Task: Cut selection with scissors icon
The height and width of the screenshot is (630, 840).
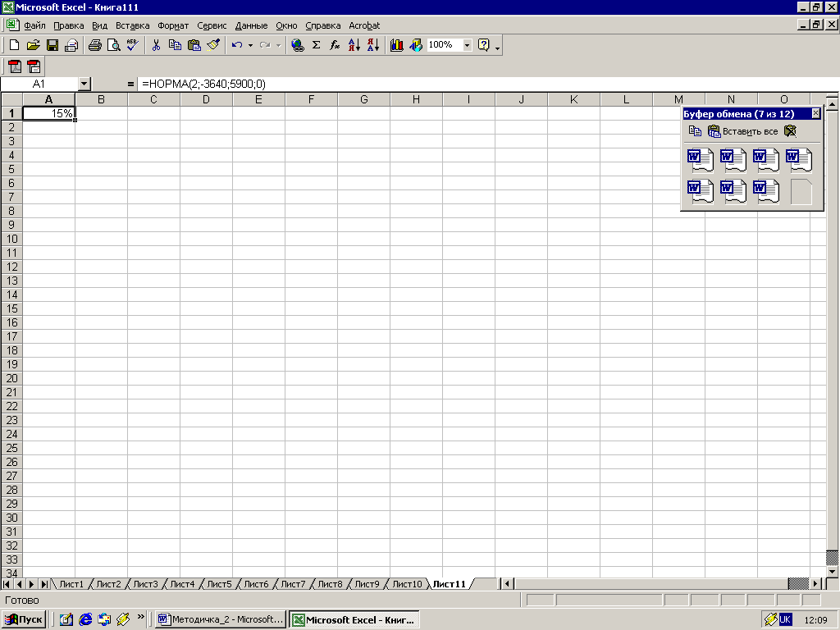Action: click(x=156, y=45)
